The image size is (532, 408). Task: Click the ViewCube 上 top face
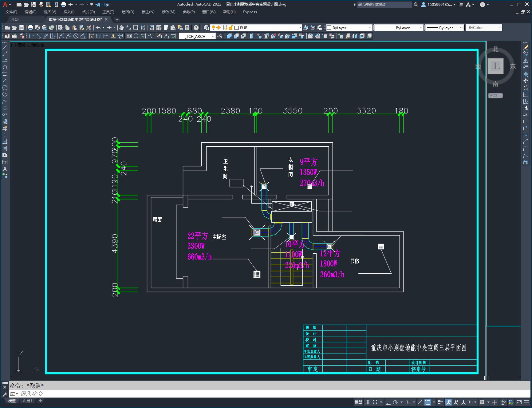(495, 66)
